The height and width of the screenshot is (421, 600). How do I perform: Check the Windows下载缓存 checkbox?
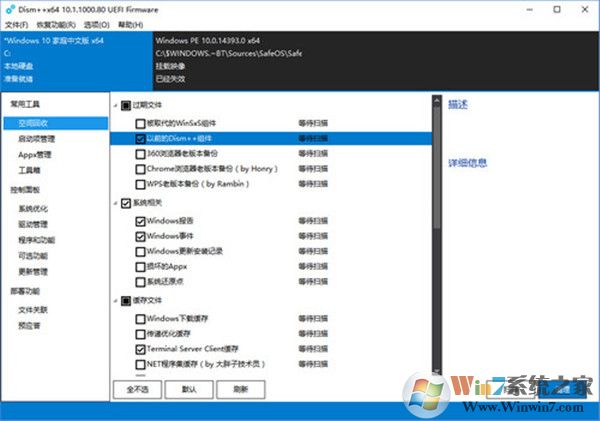pos(140,319)
